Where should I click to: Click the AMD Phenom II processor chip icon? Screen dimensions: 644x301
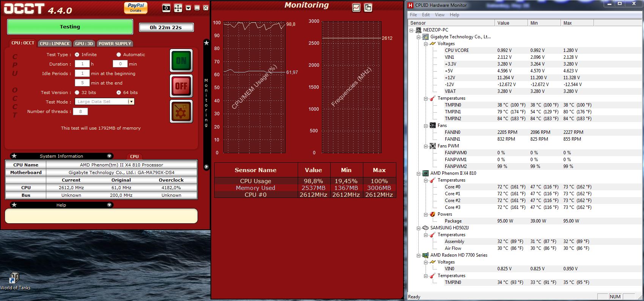[x=426, y=173]
